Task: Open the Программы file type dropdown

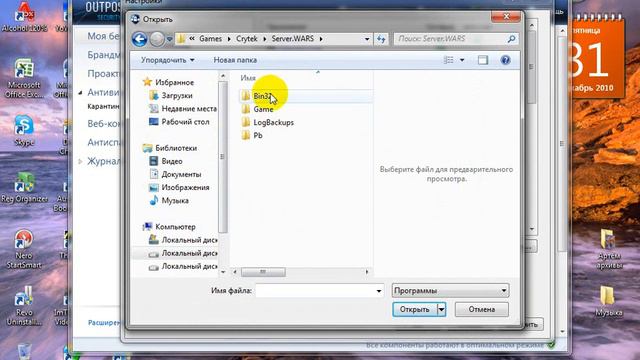Action: tap(450, 291)
